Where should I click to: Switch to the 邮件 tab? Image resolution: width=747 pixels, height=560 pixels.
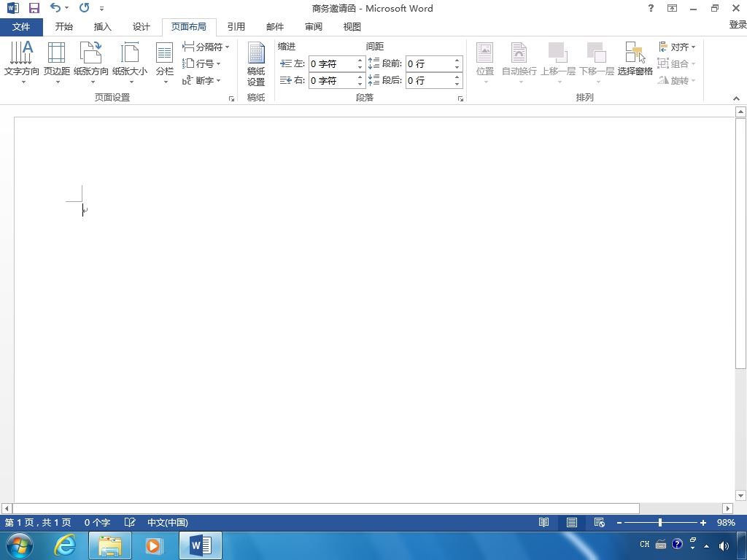(275, 27)
